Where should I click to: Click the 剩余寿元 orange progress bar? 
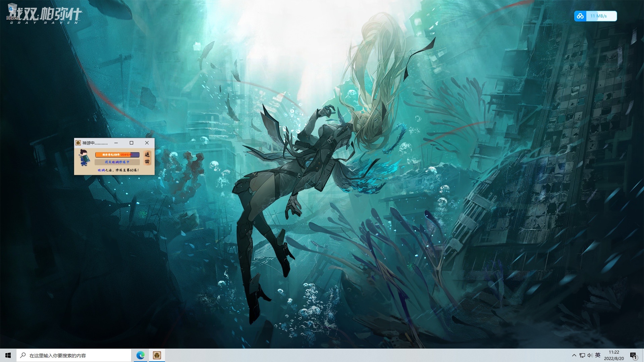117,155
